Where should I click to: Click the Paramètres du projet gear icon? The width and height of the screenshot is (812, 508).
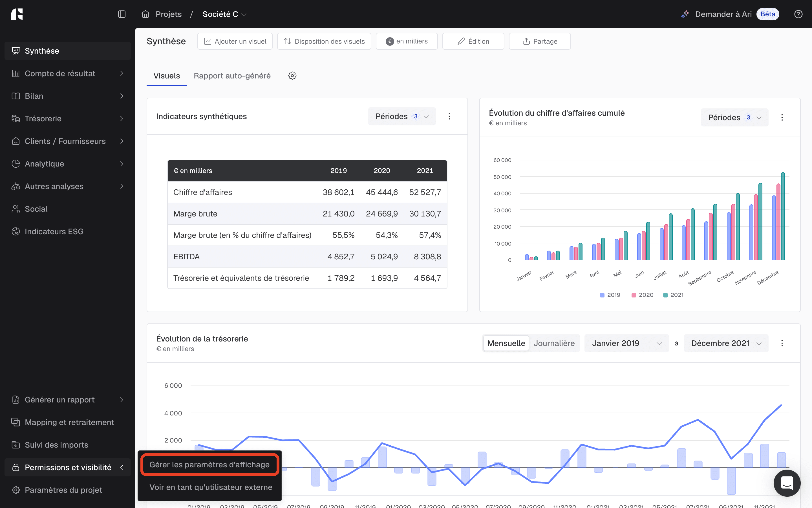tap(16, 490)
